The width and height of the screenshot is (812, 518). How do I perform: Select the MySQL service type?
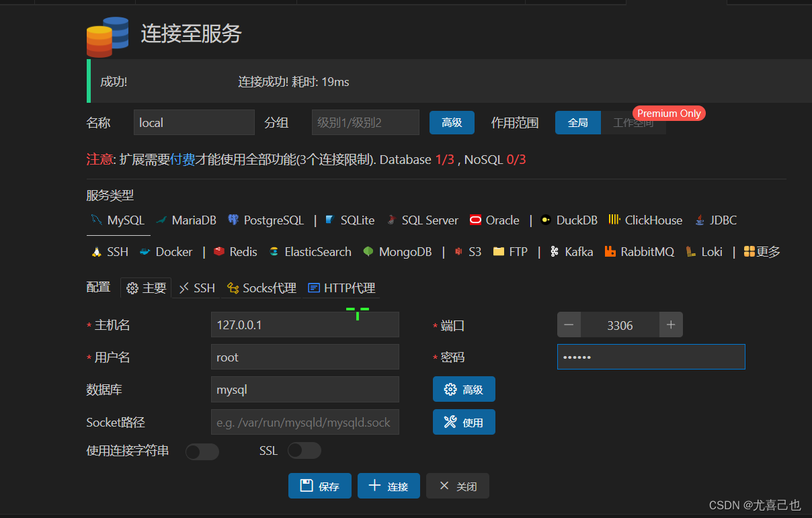click(x=118, y=220)
